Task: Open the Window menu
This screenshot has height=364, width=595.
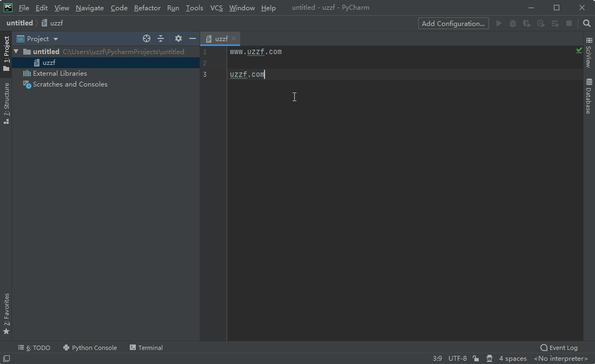Action: click(x=242, y=8)
